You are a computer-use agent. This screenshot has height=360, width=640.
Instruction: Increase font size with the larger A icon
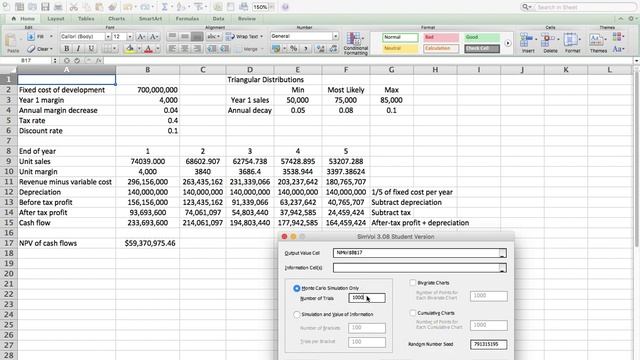point(141,37)
